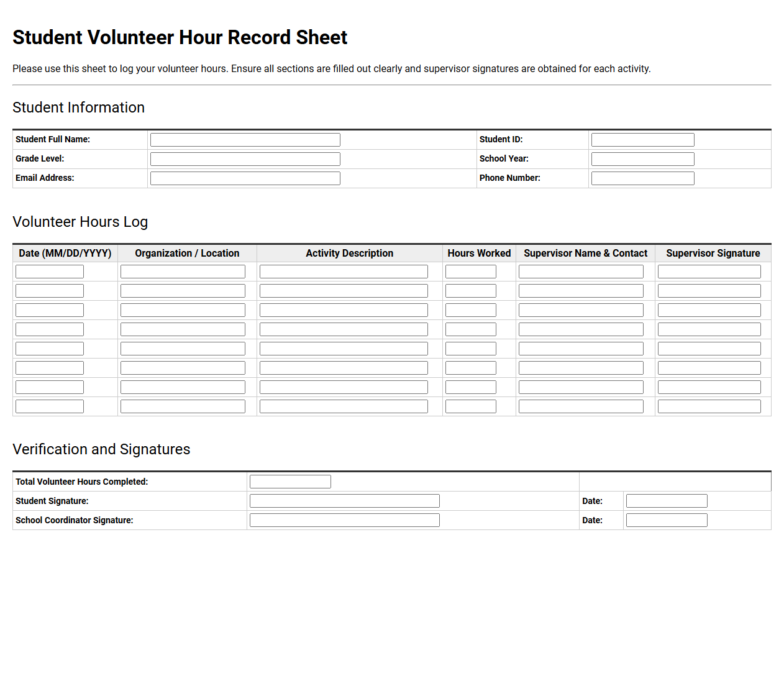The image size is (784, 696).
Task: Click the 'Student Full Name:' label
Action: point(53,139)
